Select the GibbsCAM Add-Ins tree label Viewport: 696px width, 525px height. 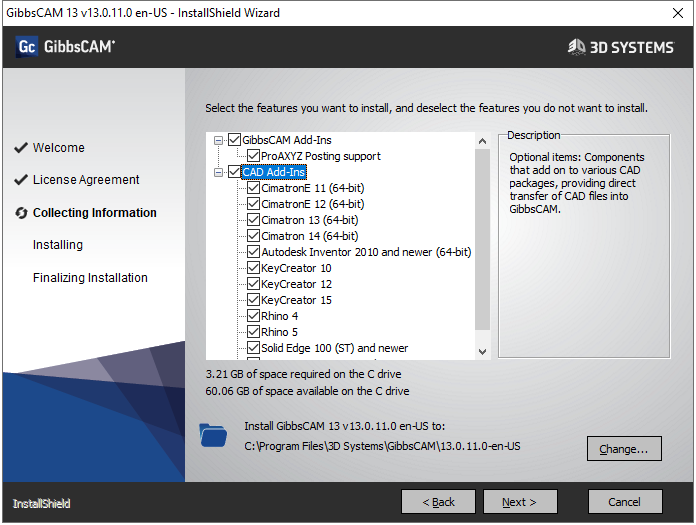pos(287,140)
